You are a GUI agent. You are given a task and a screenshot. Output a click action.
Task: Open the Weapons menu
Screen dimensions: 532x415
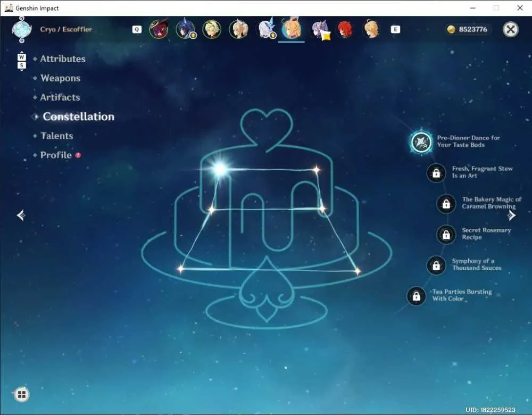(61, 78)
